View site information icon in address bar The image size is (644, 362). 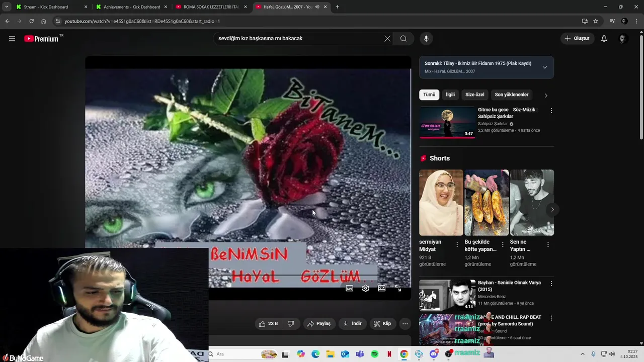tap(58, 21)
